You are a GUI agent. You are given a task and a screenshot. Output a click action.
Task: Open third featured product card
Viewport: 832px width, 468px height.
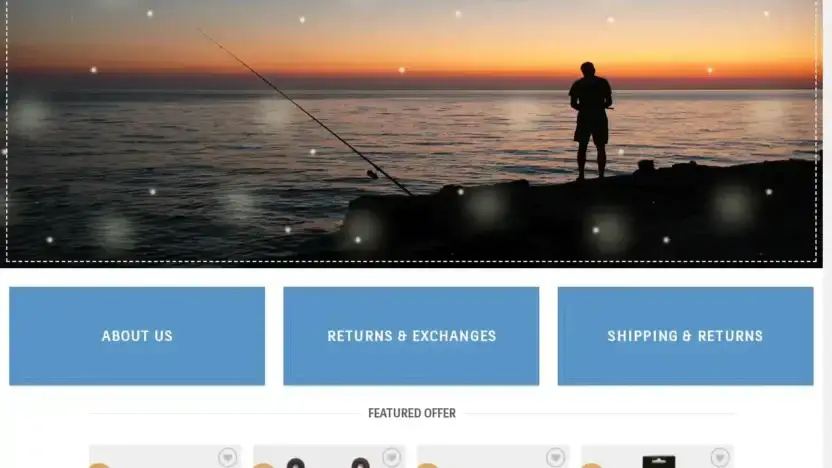click(x=493, y=456)
